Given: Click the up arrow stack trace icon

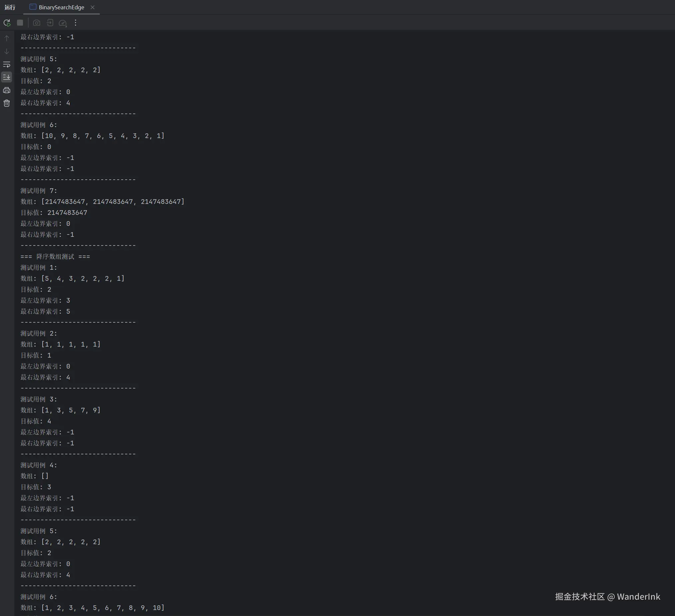Looking at the screenshot, I should point(7,38).
